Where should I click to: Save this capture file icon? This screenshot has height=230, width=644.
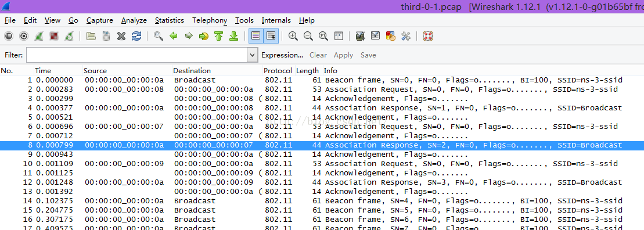pyautogui.click(x=106, y=36)
